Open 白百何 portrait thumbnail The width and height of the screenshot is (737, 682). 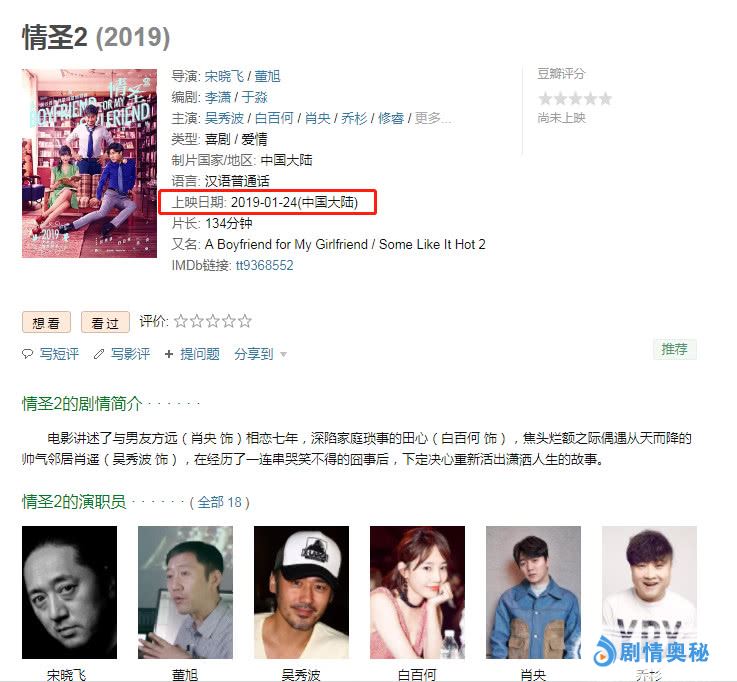click(417, 592)
